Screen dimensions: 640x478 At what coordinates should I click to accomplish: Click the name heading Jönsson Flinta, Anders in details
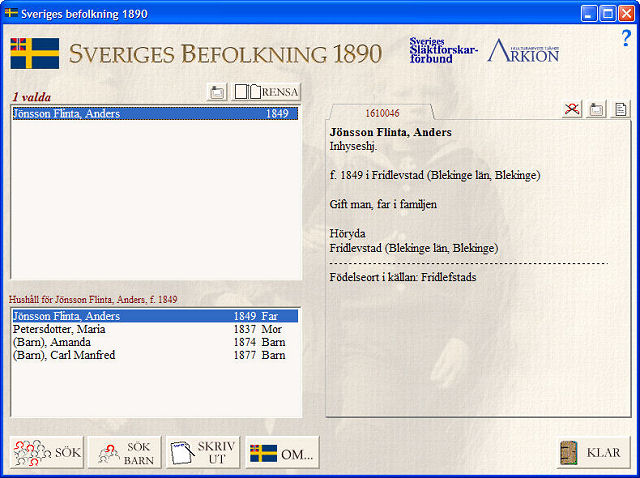[391, 132]
